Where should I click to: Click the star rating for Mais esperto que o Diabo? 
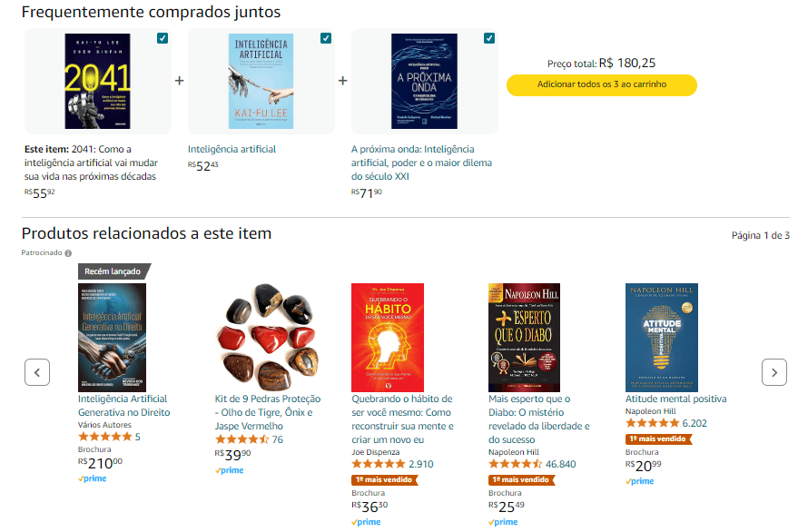coord(515,464)
